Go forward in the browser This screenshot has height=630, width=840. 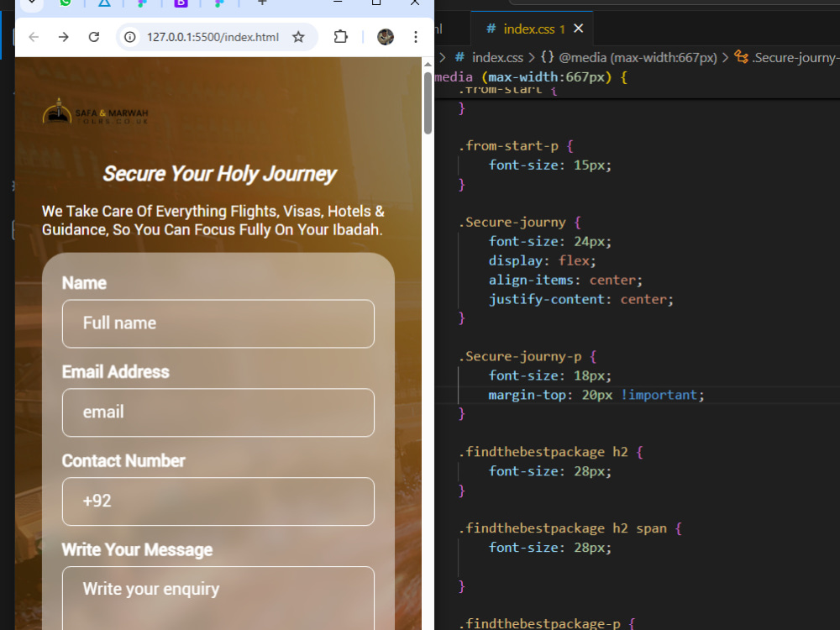click(x=64, y=37)
